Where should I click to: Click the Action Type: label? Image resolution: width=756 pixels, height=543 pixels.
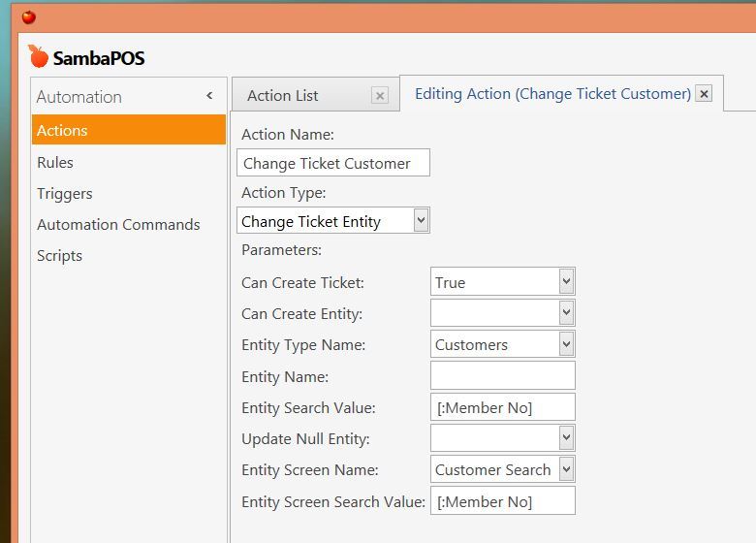283,193
